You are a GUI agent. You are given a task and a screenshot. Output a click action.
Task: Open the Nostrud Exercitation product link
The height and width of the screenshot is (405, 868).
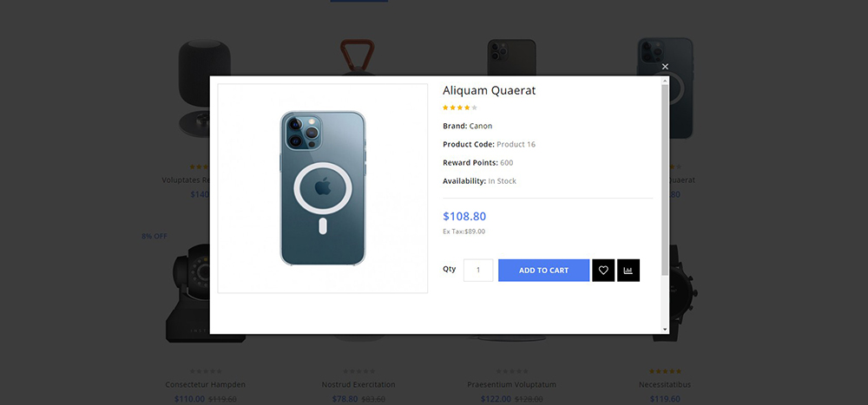(358, 384)
